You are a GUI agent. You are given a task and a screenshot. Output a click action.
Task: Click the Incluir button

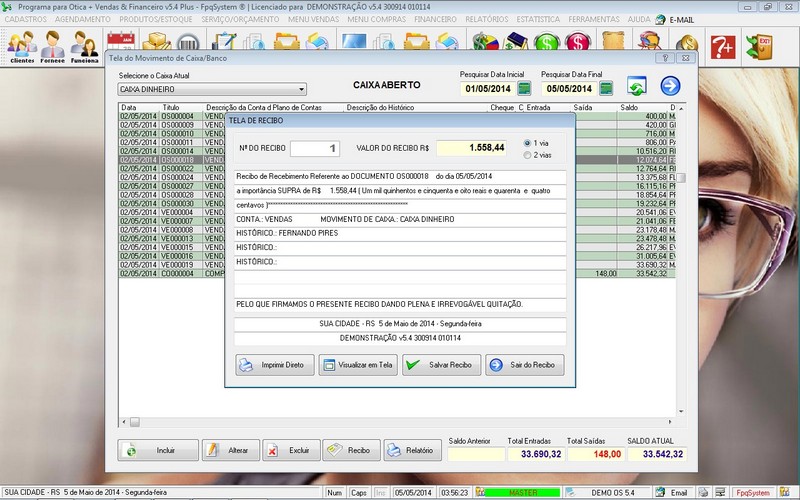pyautogui.click(x=158, y=451)
